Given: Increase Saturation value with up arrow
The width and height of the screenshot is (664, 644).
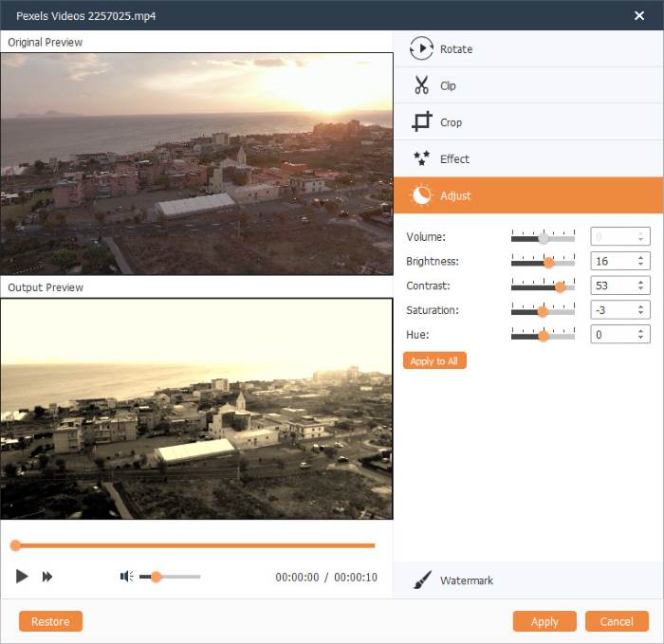Looking at the screenshot, I should point(640,307).
